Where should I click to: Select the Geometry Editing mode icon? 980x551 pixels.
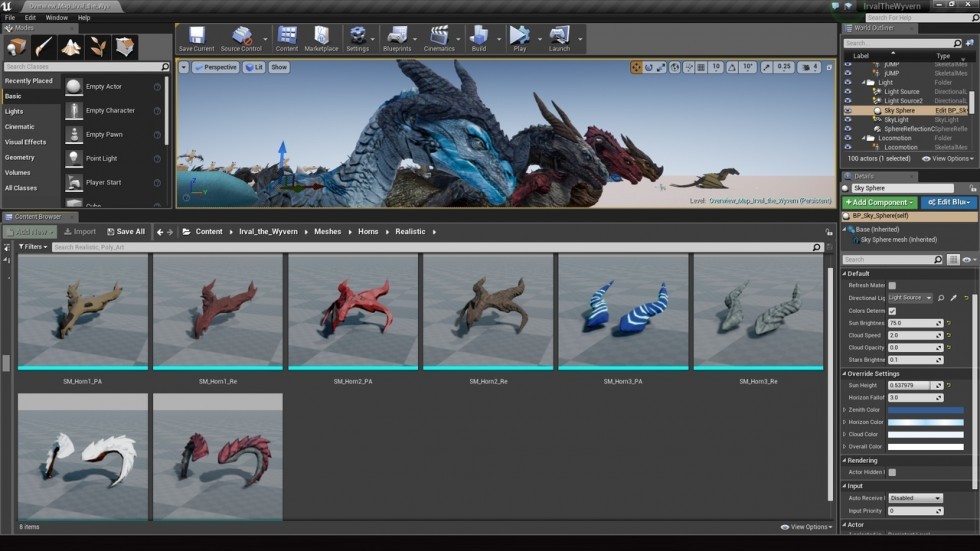click(x=124, y=47)
